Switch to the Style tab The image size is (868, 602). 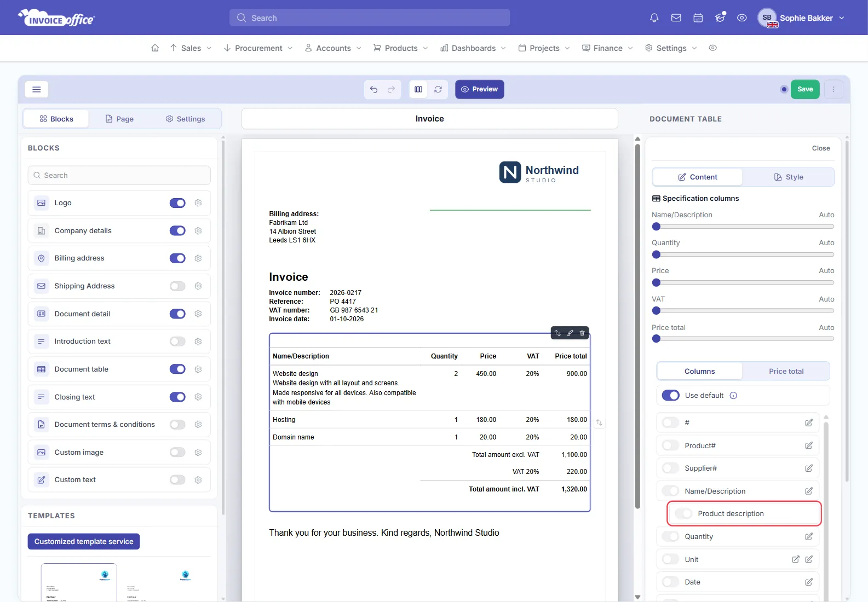click(789, 177)
